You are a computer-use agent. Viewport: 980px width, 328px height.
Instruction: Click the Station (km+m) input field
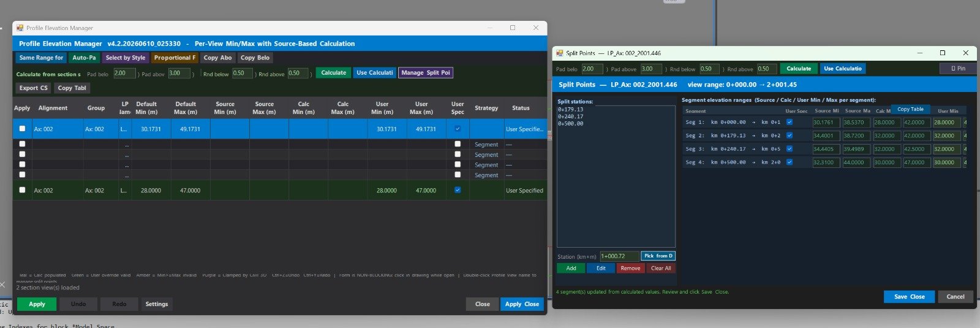619,256
